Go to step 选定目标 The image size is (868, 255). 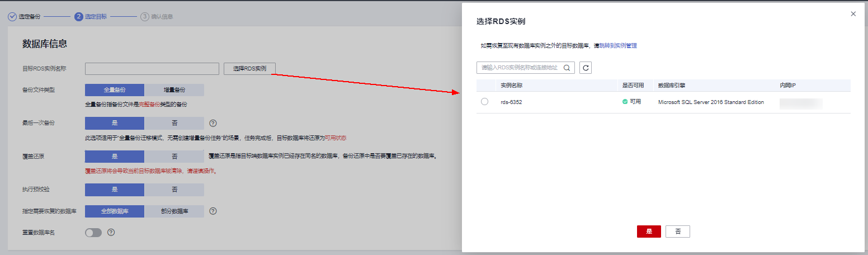91,16
